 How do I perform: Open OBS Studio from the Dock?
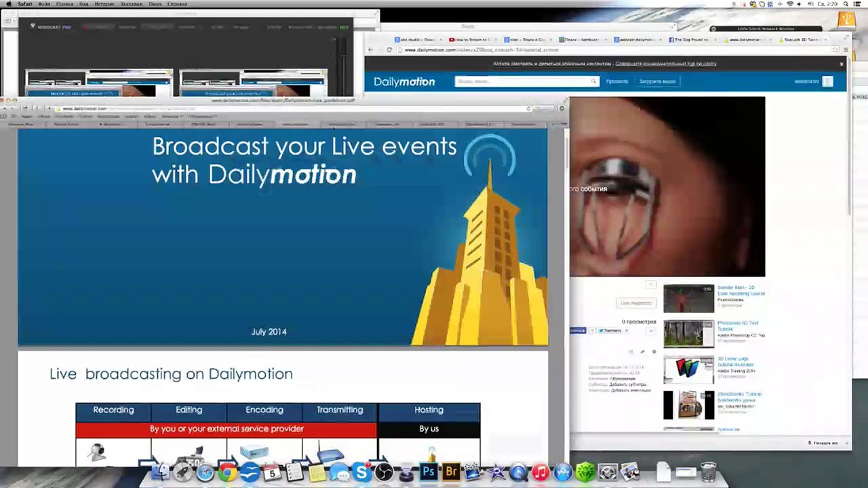384,472
